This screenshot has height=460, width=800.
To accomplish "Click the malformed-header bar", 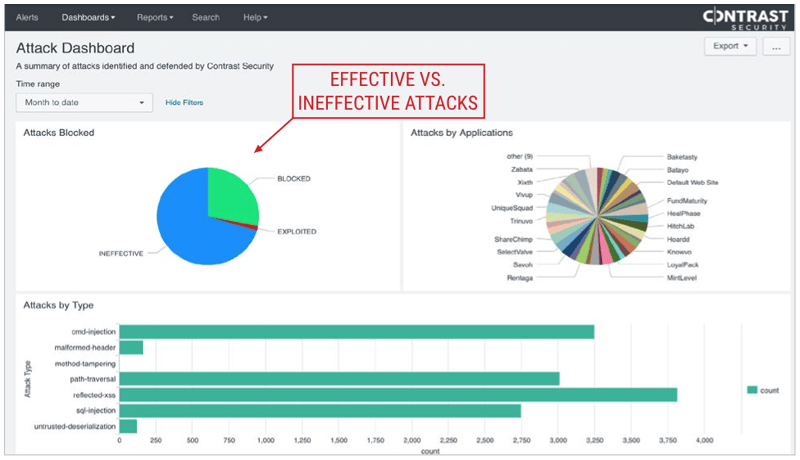I will 131,347.
